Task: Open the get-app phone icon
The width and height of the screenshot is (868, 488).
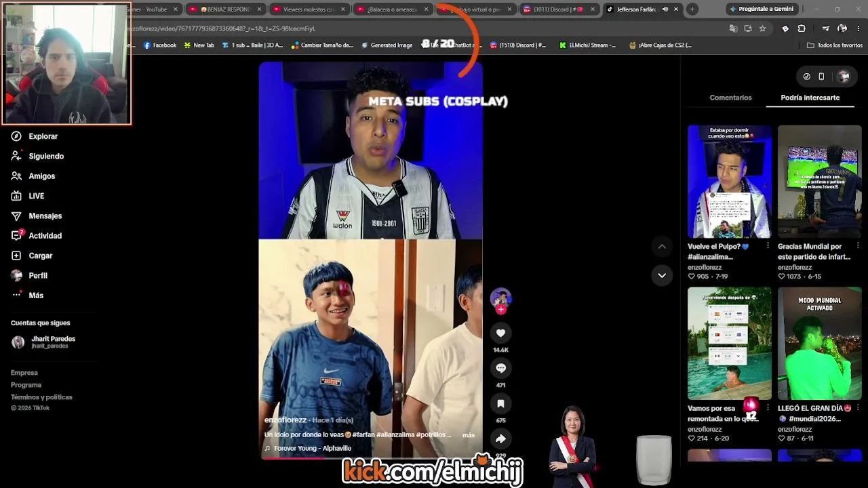Action: 821,77
